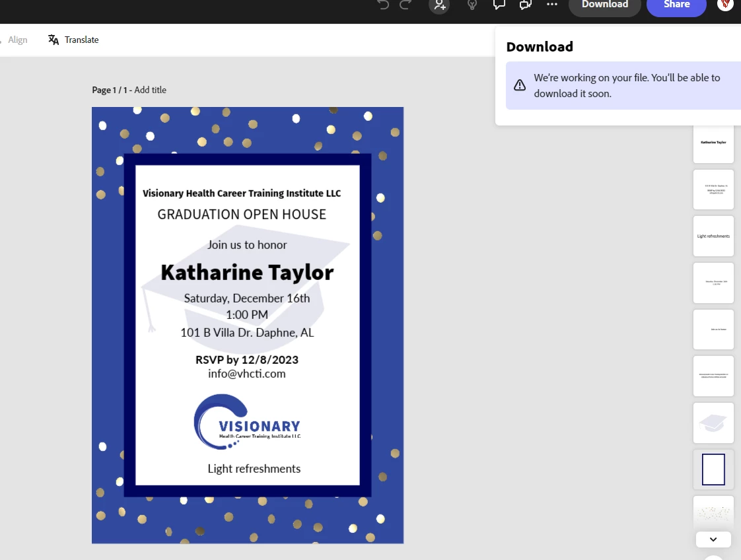
Task: Click the Translate language icon
Action: 53,40
